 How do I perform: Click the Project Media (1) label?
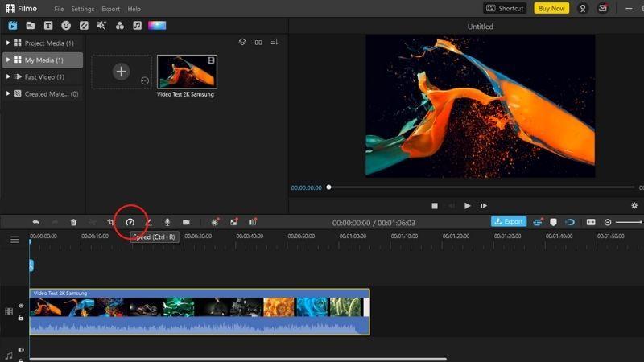pyautogui.click(x=49, y=43)
